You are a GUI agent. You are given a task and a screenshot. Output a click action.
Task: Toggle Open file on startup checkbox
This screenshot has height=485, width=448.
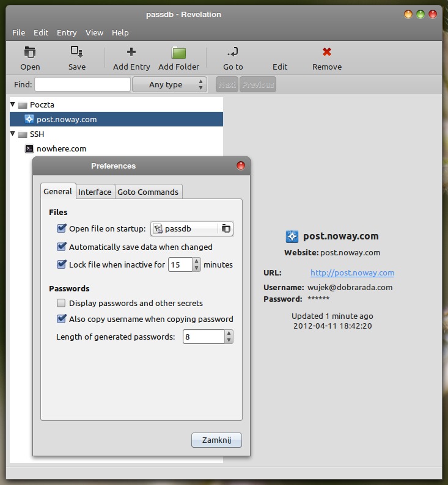pos(61,228)
